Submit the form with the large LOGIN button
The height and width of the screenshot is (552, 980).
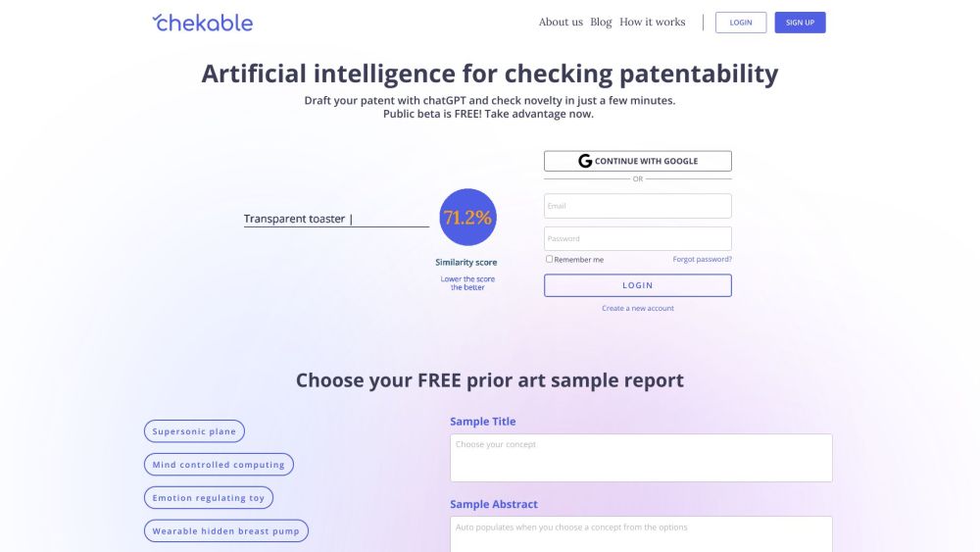[x=637, y=285]
